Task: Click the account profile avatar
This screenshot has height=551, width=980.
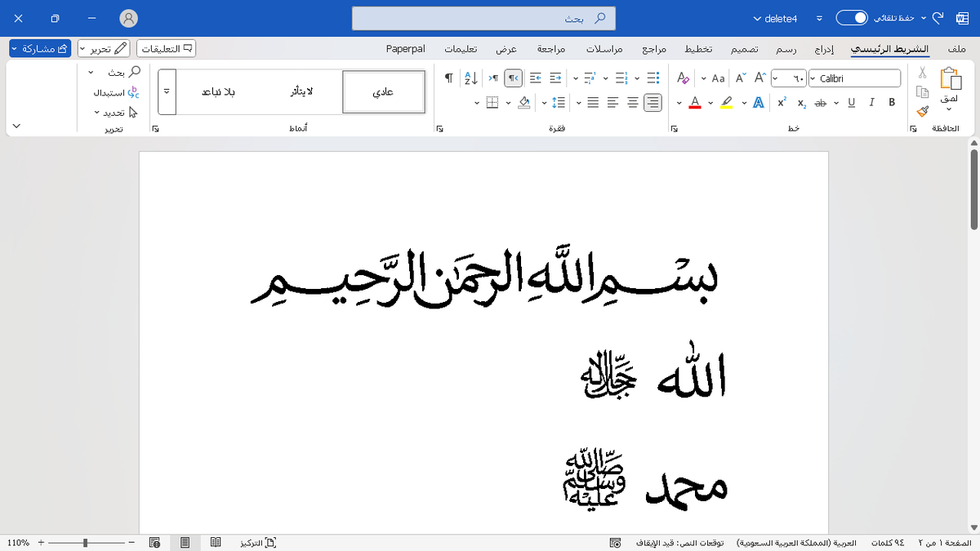Action: click(x=128, y=18)
